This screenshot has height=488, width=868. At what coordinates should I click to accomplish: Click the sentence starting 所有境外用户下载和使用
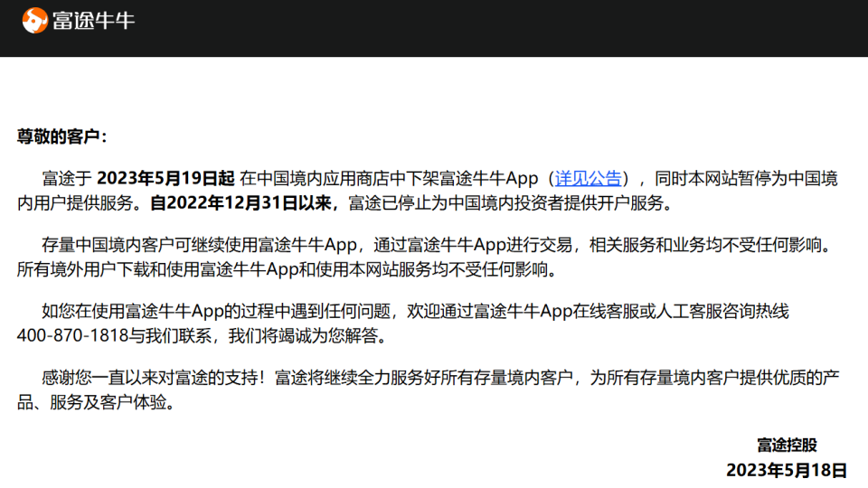click(287, 269)
